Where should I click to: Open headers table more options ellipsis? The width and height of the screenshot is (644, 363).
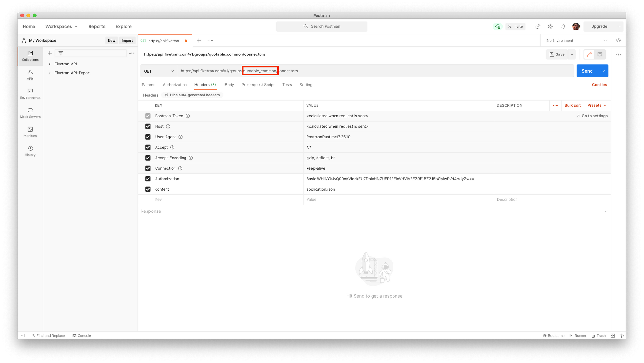pyautogui.click(x=555, y=105)
